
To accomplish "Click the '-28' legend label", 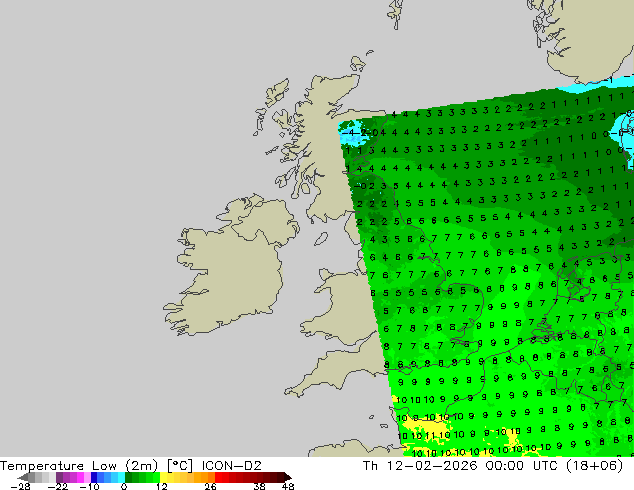I will [20, 486].
